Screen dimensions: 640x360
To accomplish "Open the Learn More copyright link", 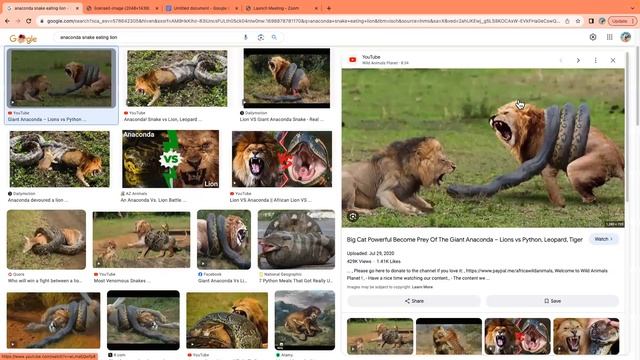I will click(422, 287).
